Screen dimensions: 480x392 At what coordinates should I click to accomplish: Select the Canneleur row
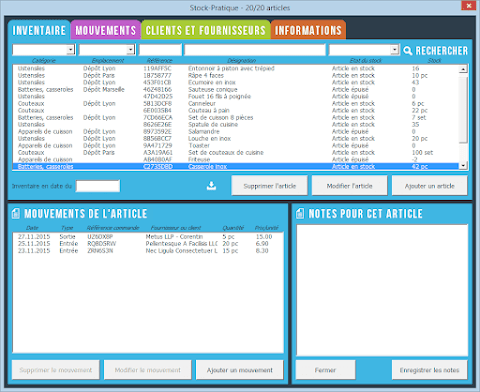(x=236, y=103)
